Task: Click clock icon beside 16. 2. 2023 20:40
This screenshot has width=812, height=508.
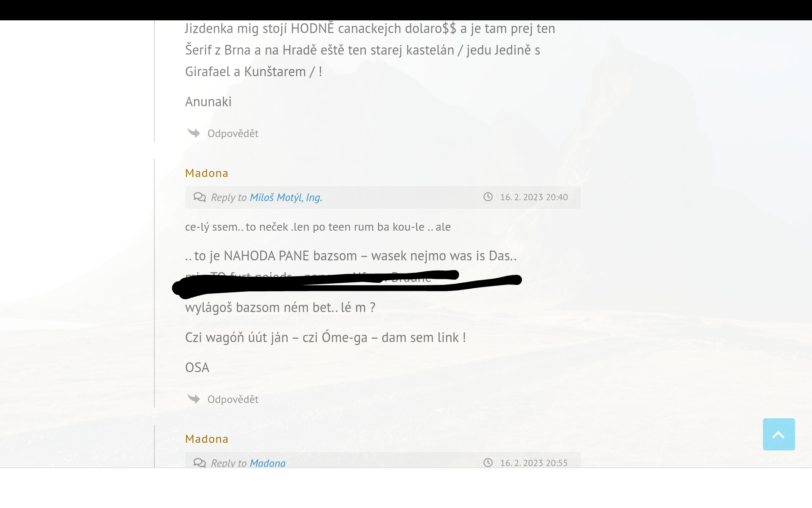Action: [x=488, y=197]
